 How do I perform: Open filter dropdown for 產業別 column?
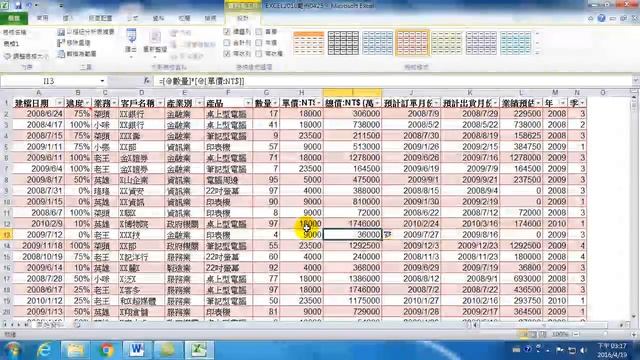[x=200, y=103]
